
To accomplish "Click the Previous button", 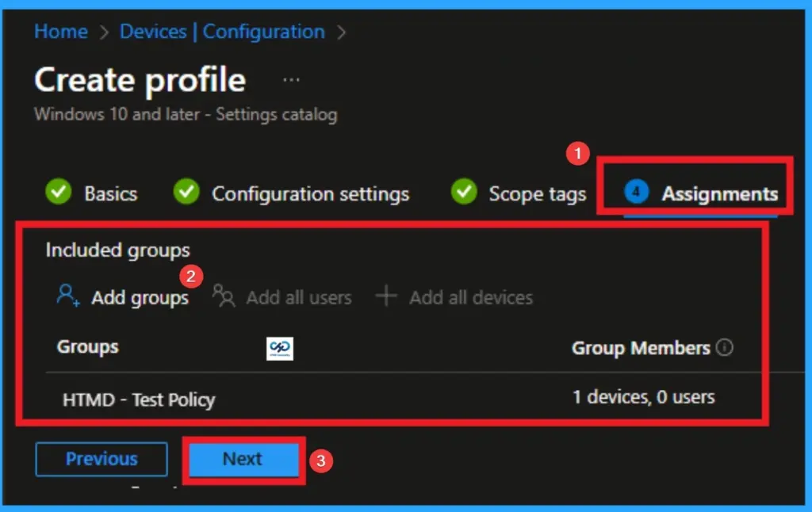I will pos(101,458).
